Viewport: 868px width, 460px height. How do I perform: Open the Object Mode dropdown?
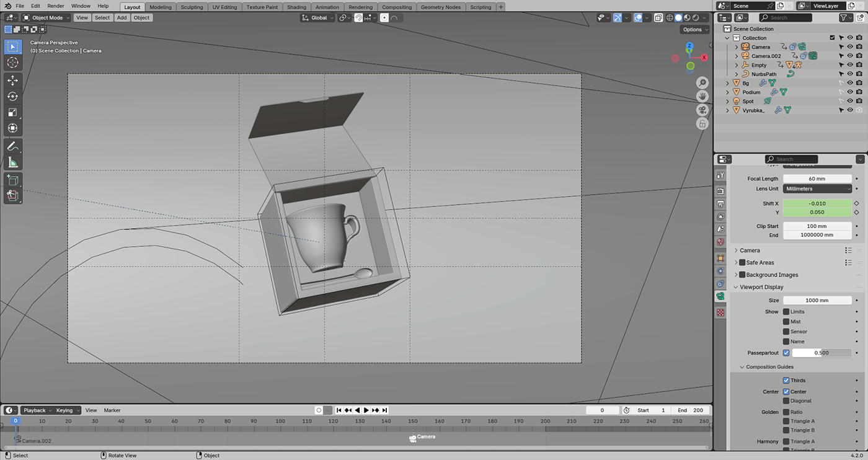click(46, 17)
